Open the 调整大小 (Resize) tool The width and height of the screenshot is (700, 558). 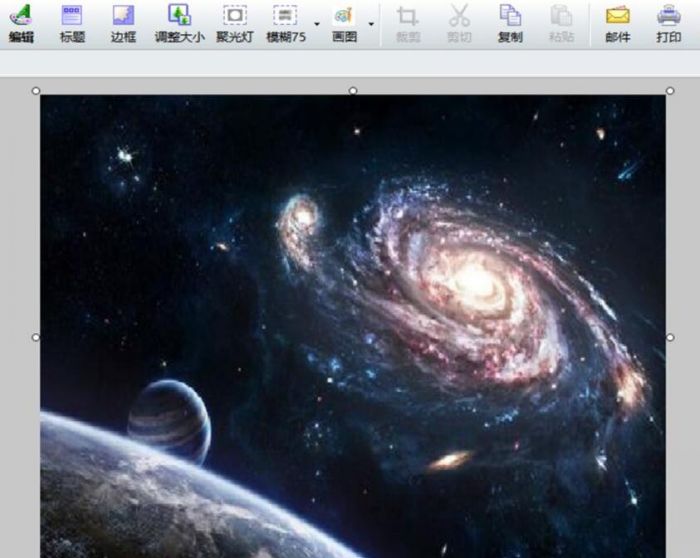click(x=179, y=23)
